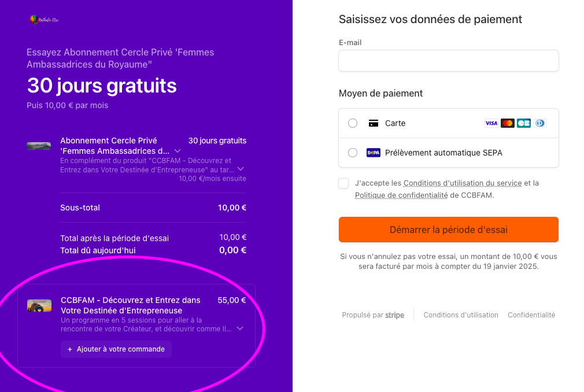Click Ajouter à votre commande button
The image size is (584, 392).
coord(116,349)
